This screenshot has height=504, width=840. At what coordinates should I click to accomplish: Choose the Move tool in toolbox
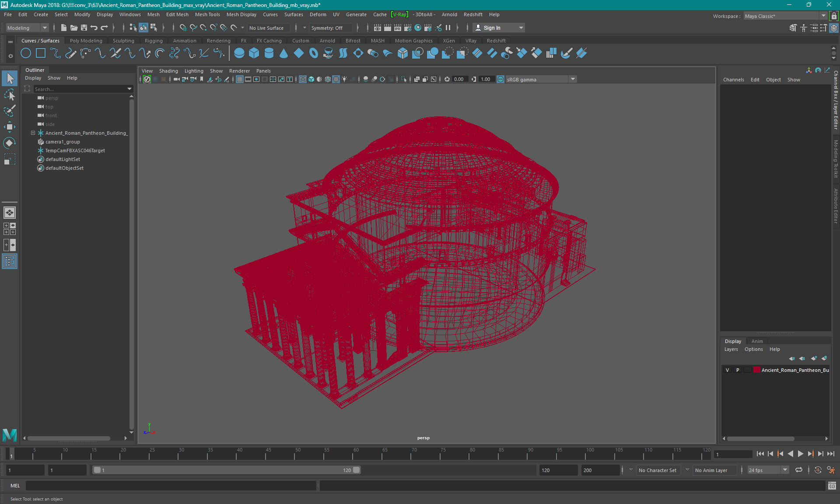(9, 127)
